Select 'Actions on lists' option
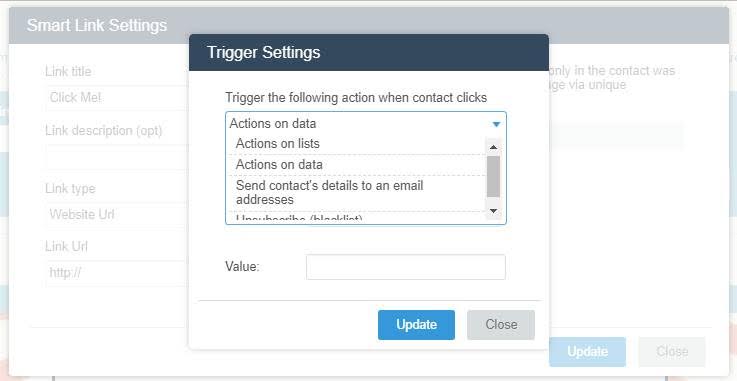 pyautogui.click(x=357, y=144)
